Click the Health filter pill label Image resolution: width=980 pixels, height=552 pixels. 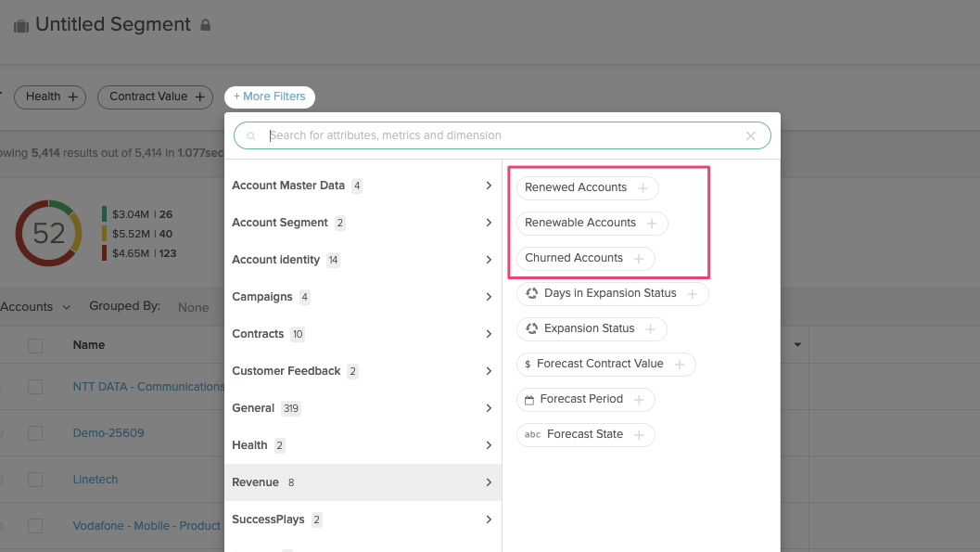coord(44,96)
